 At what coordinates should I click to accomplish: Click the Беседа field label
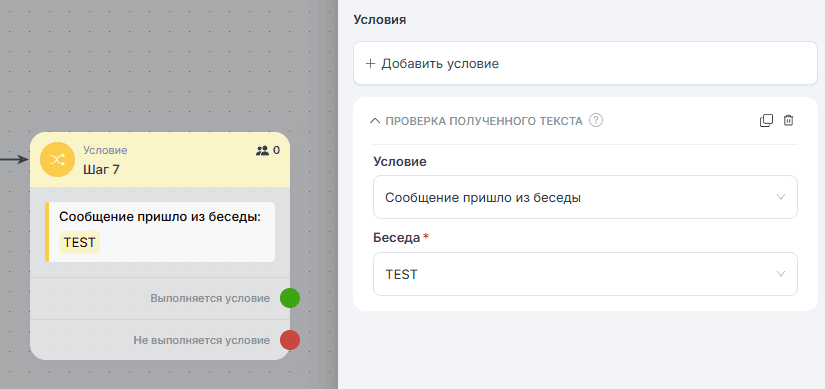397,237
